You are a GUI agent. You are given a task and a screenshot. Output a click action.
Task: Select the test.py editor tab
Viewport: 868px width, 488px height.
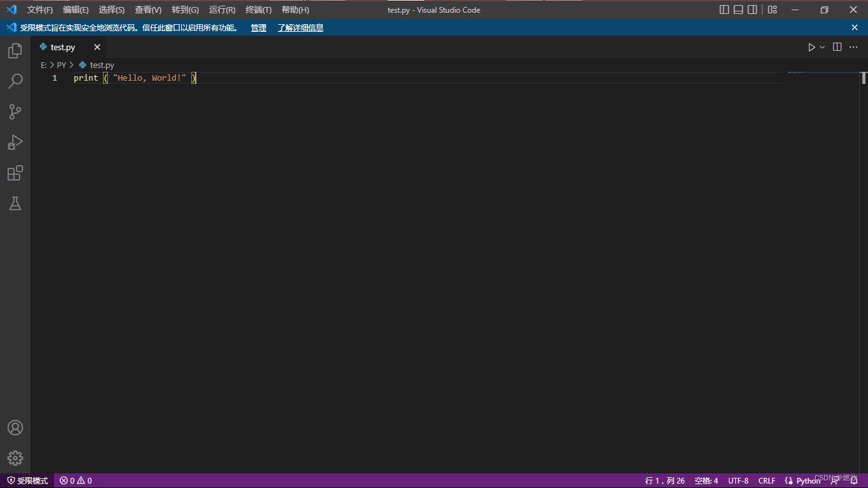[62, 46]
